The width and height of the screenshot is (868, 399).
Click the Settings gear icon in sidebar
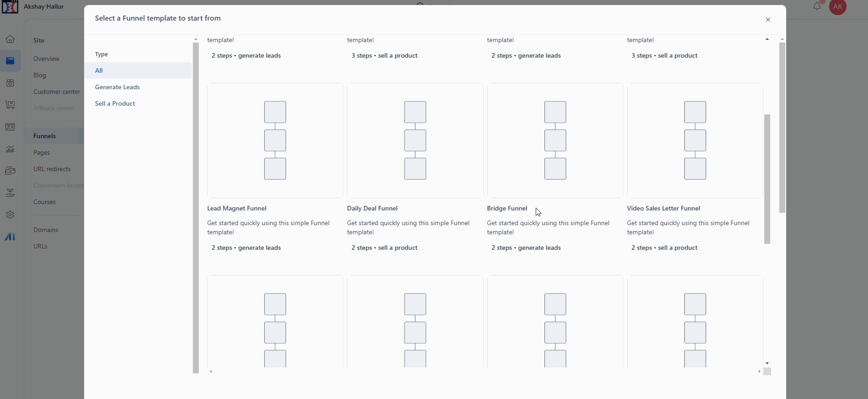(x=10, y=215)
